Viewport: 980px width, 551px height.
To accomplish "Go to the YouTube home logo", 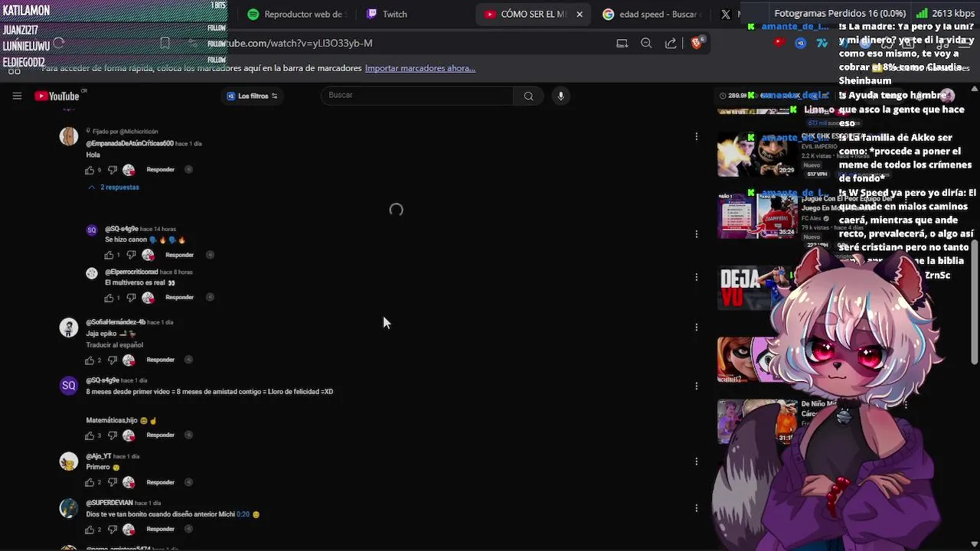I will 57,96.
